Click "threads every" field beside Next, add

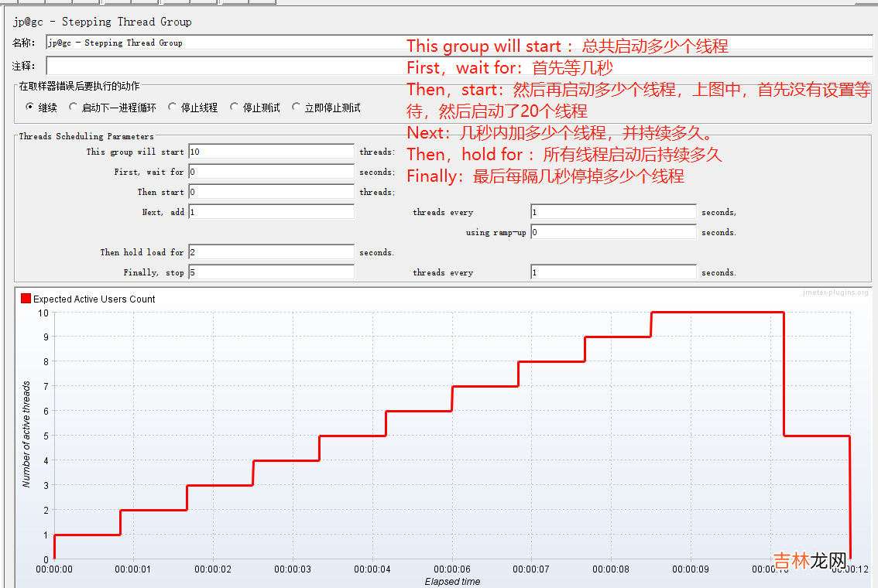click(x=613, y=212)
